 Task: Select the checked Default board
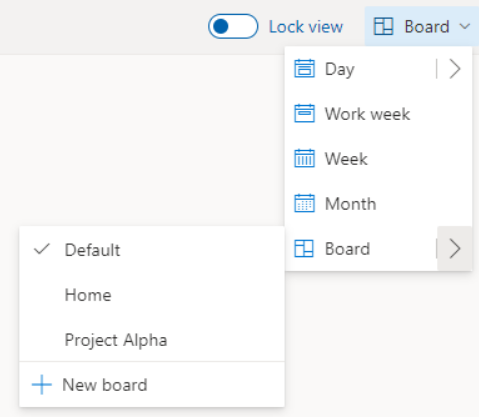pos(152,250)
